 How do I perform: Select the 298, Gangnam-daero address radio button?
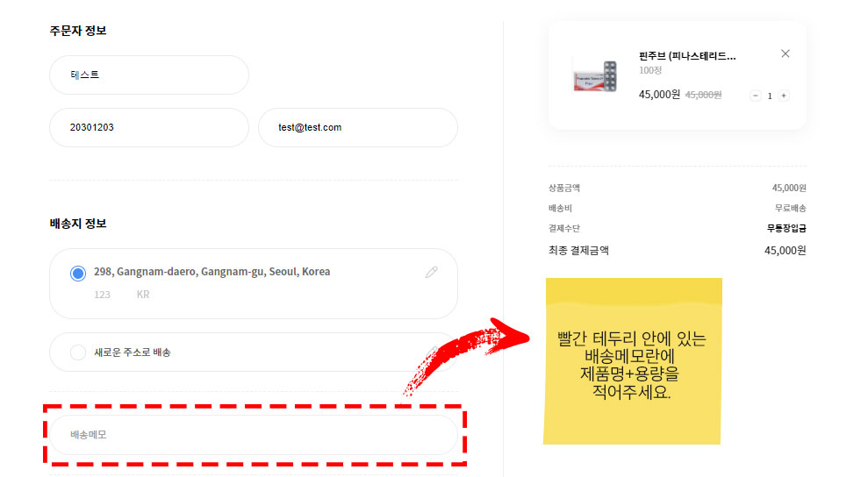78,274
